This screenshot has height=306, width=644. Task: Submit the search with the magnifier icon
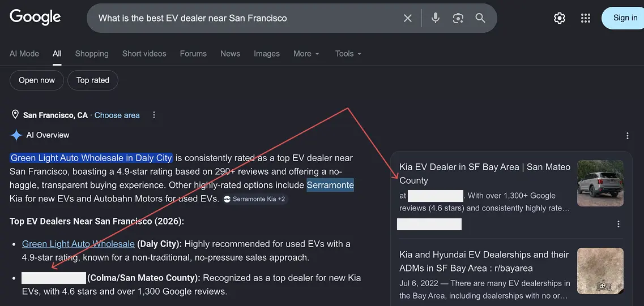(480, 18)
